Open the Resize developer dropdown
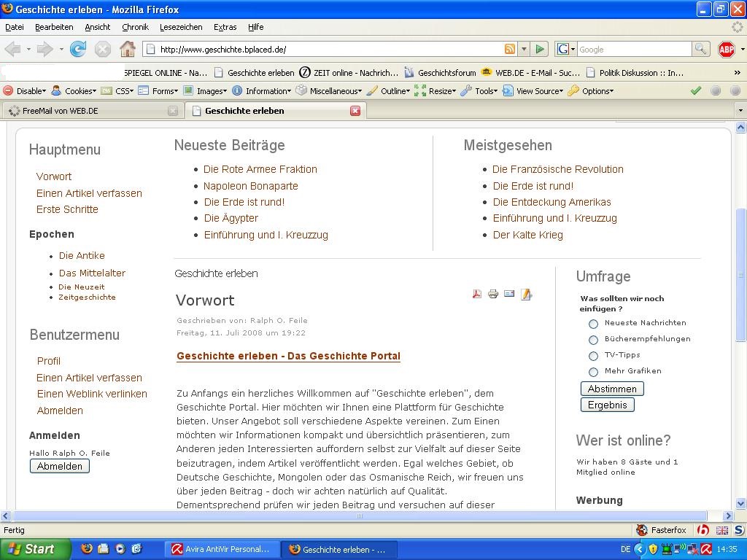 [x=435, y=91]
